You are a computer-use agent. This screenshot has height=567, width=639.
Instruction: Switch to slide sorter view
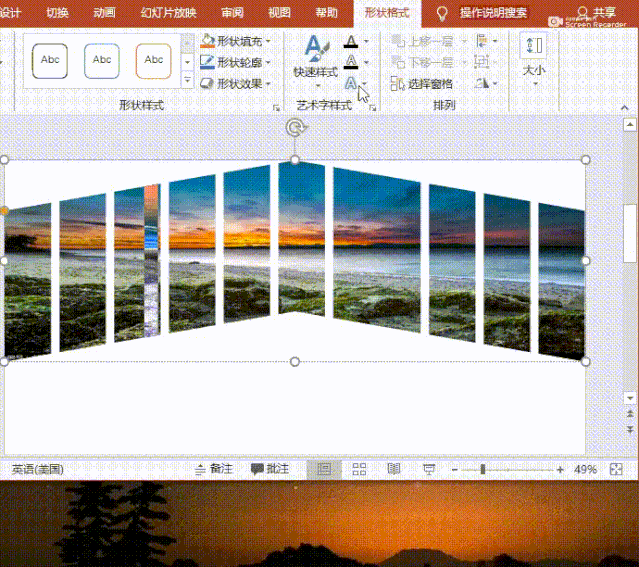[x=359, y=469]
